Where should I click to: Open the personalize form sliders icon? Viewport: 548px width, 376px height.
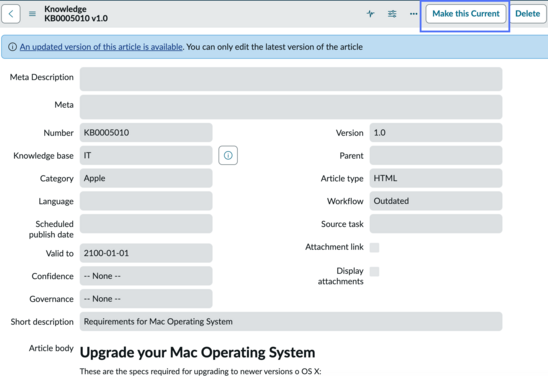pos(392,14)
